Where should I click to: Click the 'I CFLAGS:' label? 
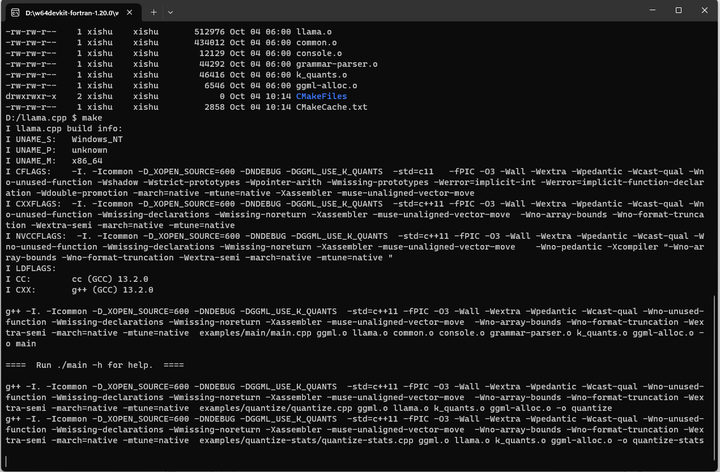coord(28,171)
